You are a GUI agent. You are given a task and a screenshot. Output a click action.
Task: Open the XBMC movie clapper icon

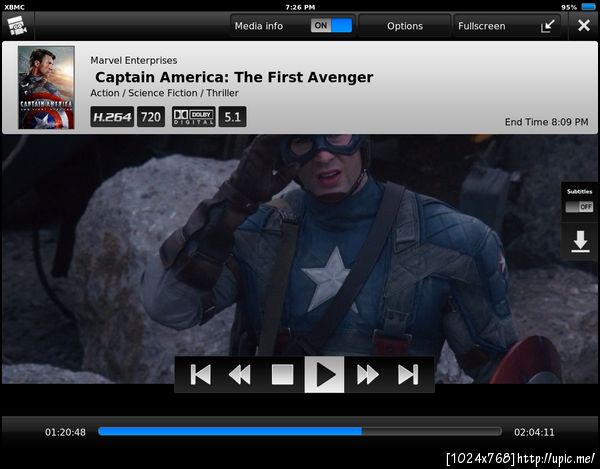[17, 26]
